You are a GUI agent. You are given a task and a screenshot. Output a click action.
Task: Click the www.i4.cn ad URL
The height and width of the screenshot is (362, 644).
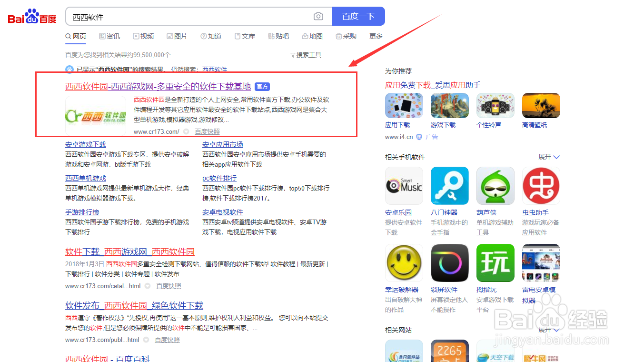click(399, 137)
